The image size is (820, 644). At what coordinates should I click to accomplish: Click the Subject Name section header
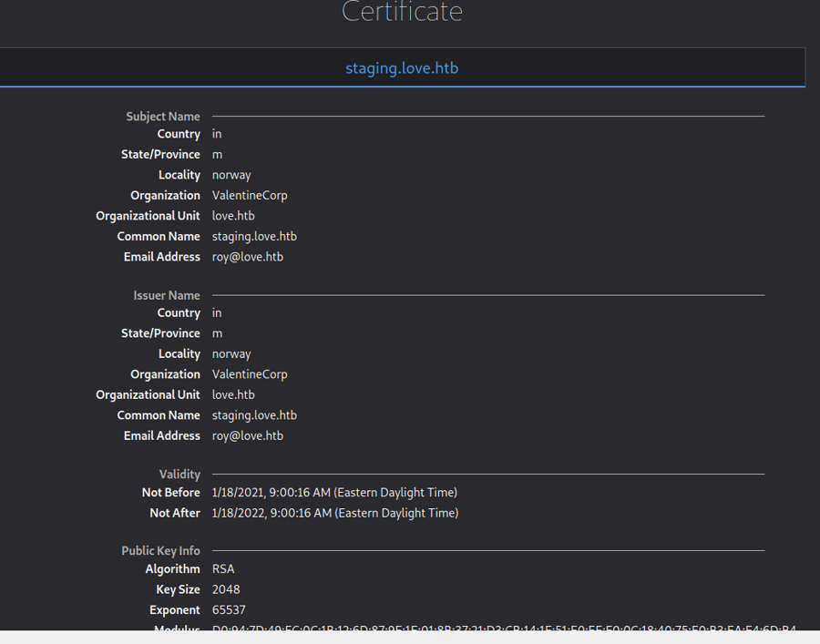tap(162, 117)
